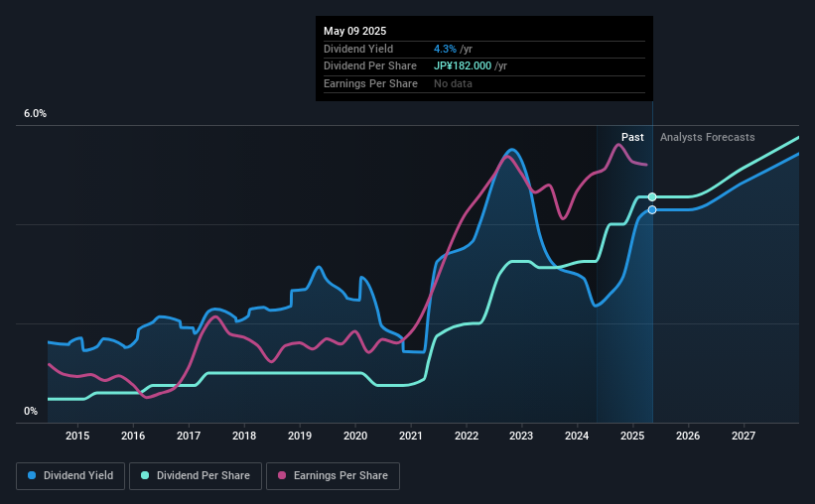Click the 2023 x-axis label
The height and width of the screenshot is (504, 815).
(521, 436)
